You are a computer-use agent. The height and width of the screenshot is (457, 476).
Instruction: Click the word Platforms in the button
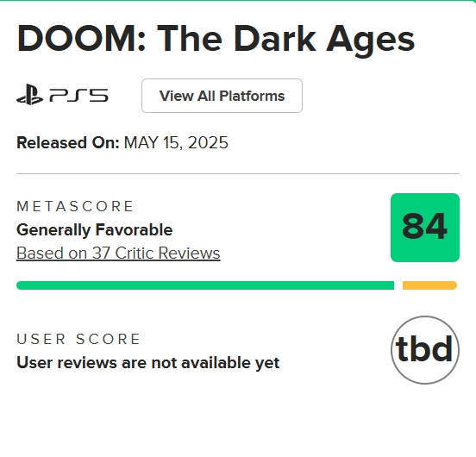[252, 96]
